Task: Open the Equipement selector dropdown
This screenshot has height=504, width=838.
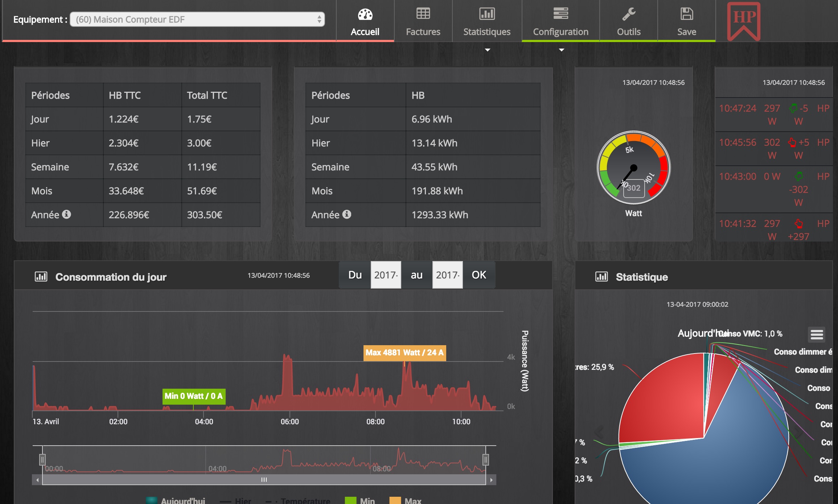Action: point(197,19)
